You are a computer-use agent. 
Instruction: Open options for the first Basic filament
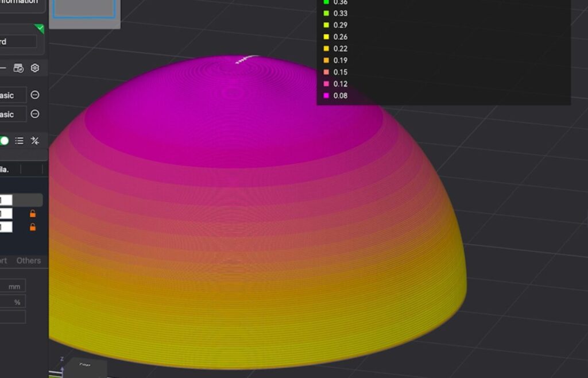(35, 95)
